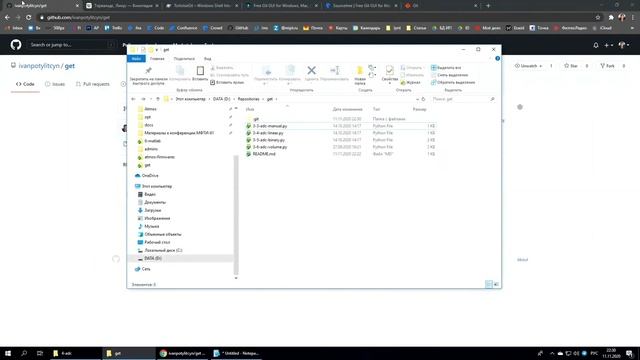This screenshot has width=640, height=360.
Task: Refresh the Explorer address bar location
Action: pyautogui.click(x=423, y=99)
